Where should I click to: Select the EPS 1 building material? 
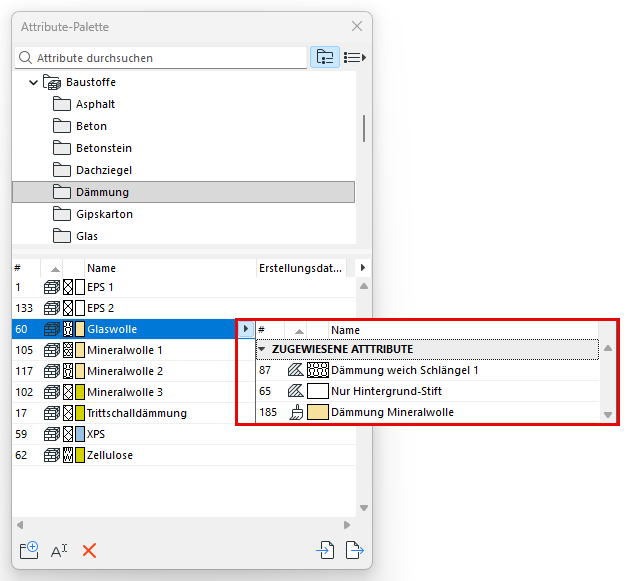(183, 287)
